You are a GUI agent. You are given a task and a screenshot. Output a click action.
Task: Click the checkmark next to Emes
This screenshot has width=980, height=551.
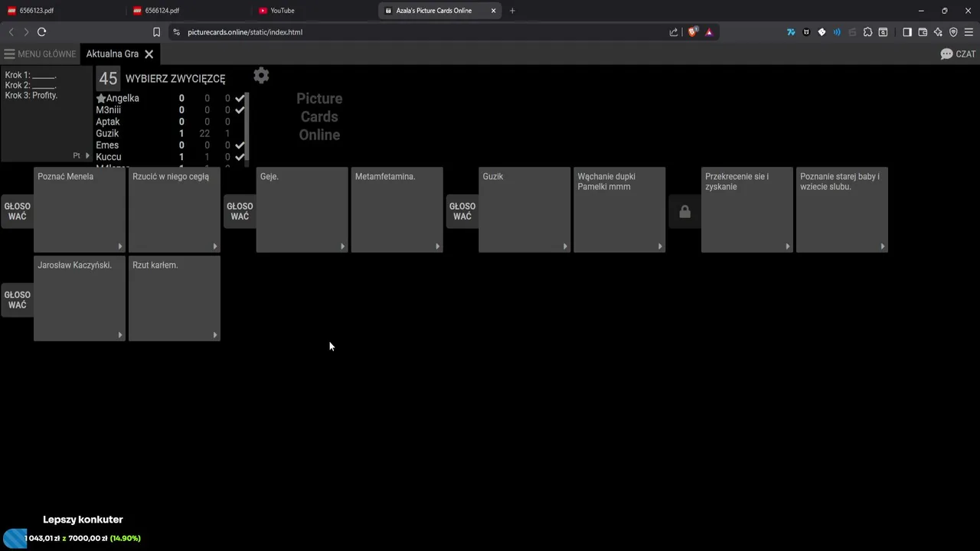[x=240, y=145]
